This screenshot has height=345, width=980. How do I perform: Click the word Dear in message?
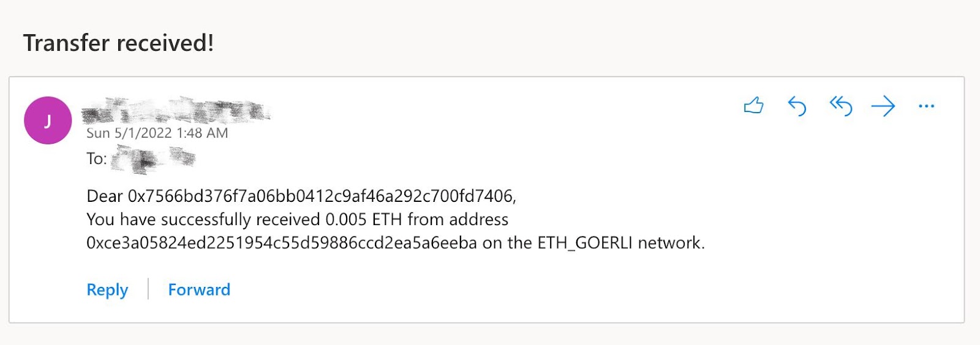pos(105,196)
